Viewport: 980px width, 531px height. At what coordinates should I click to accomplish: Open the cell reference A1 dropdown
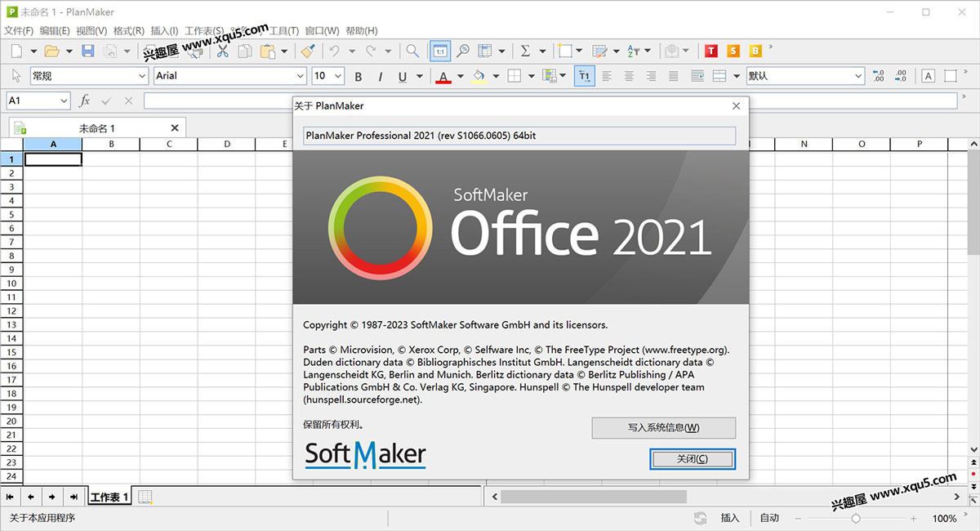pyautogui.click(x=38, y=100)
